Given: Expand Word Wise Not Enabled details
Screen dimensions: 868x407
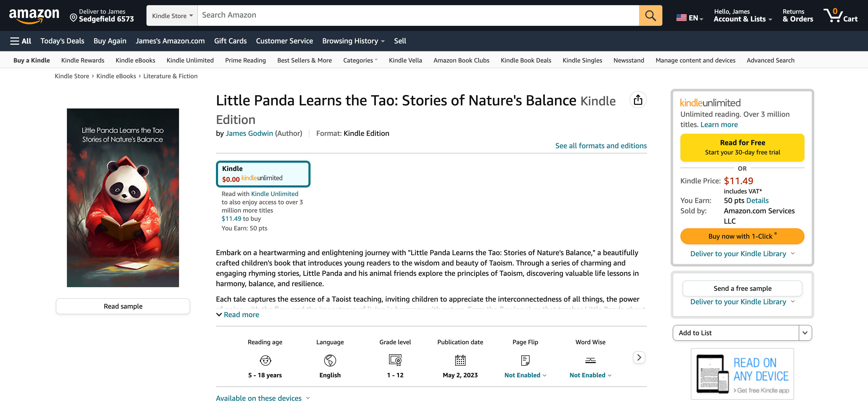Looking at the screenshot, I should [x=590, y=375].
